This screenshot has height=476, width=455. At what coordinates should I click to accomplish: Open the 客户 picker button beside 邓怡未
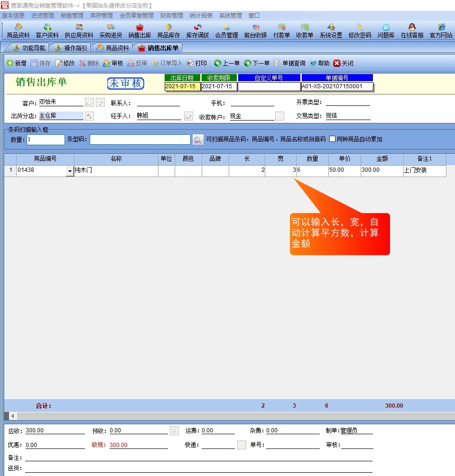[89, 103]
